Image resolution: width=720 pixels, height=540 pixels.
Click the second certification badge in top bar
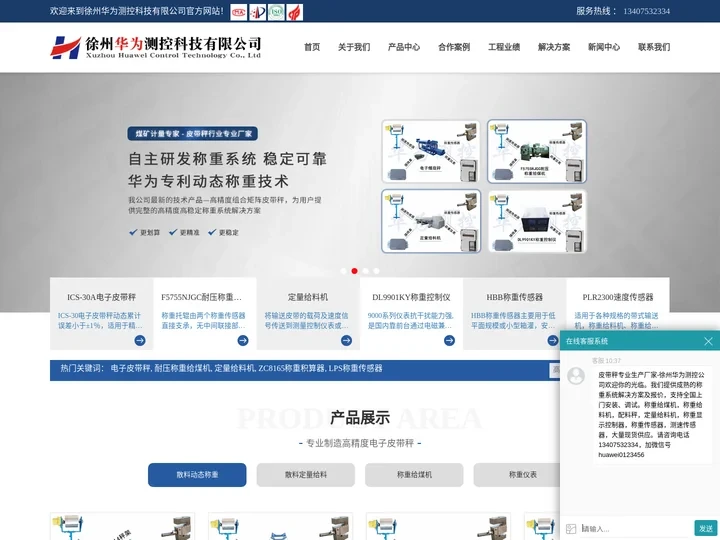(x=257, y=12)
